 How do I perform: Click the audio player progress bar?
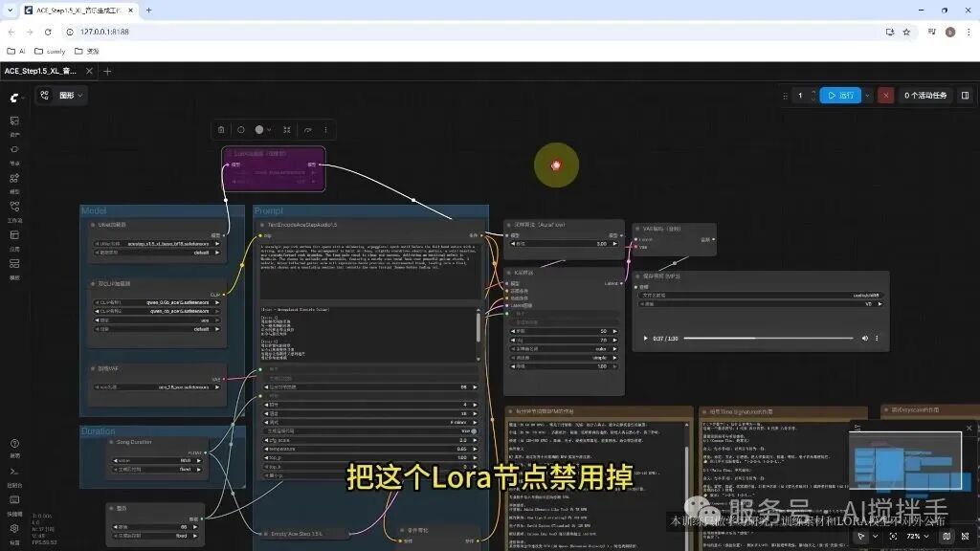(x=768, y=338)
